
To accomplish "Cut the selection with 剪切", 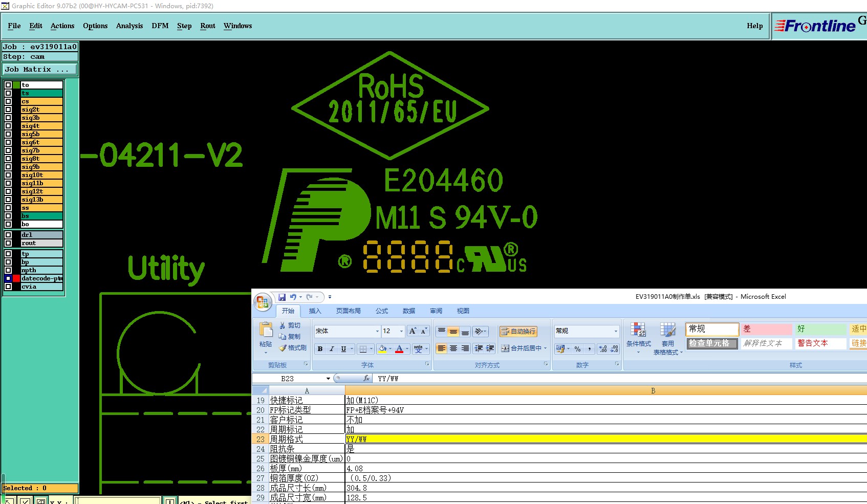I will 290,325.
